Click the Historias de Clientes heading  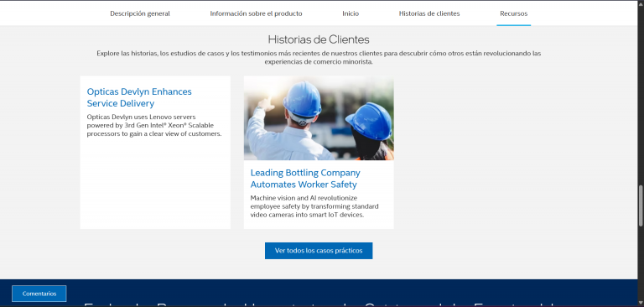pyautogui.click(x=319, y=39)
